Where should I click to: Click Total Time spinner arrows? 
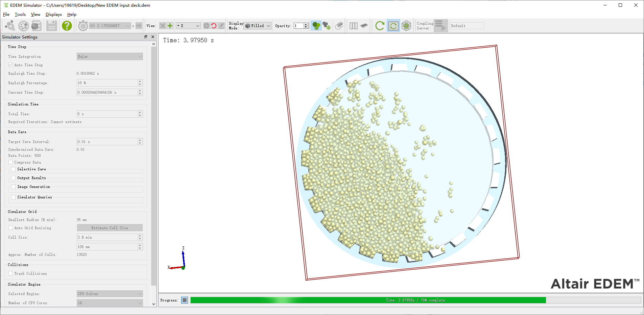[x=140, y=114]
